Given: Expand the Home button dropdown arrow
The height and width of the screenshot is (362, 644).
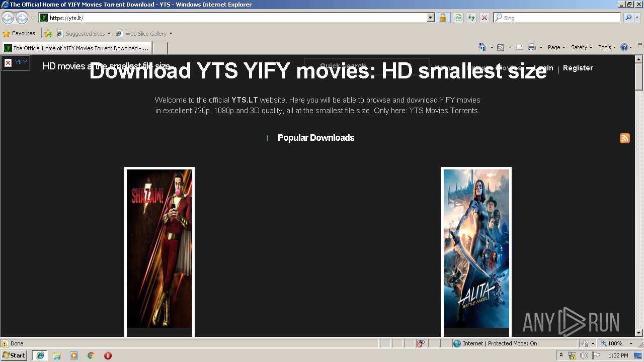Looking at the screenshot, I should coord(492,47).
